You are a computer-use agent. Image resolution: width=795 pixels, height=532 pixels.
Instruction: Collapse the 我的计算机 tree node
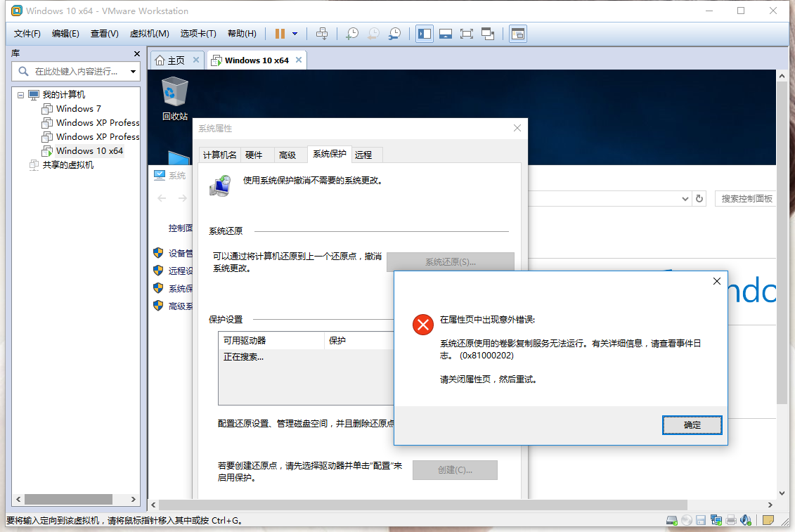click(x=21, y=95)
